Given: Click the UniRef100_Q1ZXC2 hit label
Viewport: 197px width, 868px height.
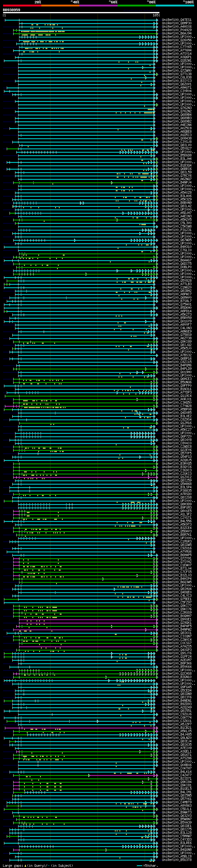Looking at the screenshot, I should (x=176, y=477).
